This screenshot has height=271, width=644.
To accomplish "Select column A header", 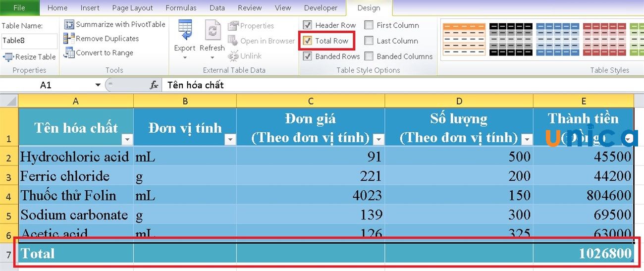I will [x=76, y=101].
